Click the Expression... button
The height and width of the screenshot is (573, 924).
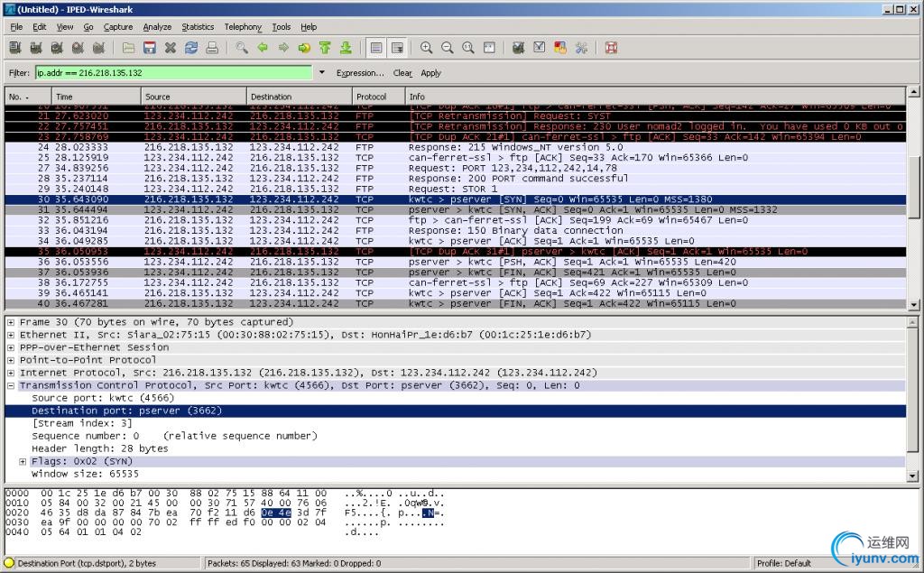click(359, 73)
